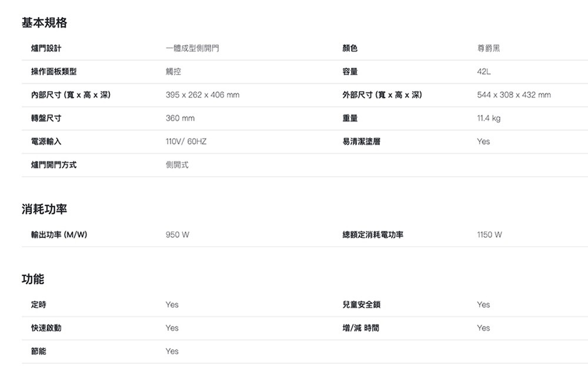Select the 消耗功率 section heading
Image resolution: width=588 pixels, height=366 pixels.
pos(44,209)
